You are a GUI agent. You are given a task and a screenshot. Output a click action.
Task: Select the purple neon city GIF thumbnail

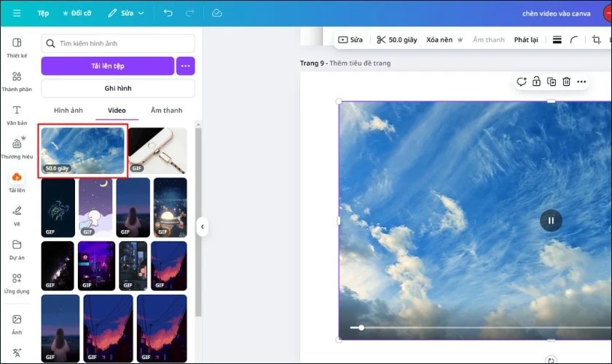(x=96, y=266)
